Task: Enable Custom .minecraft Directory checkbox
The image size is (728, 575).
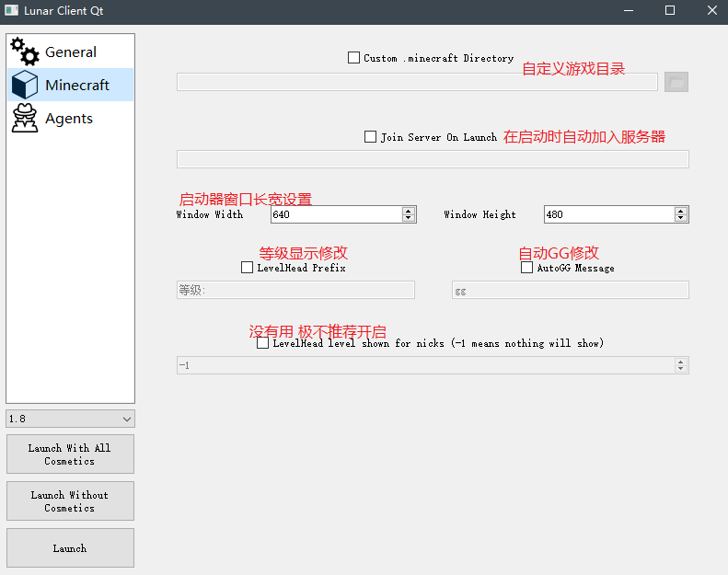Action: click(x=353, y=58)
